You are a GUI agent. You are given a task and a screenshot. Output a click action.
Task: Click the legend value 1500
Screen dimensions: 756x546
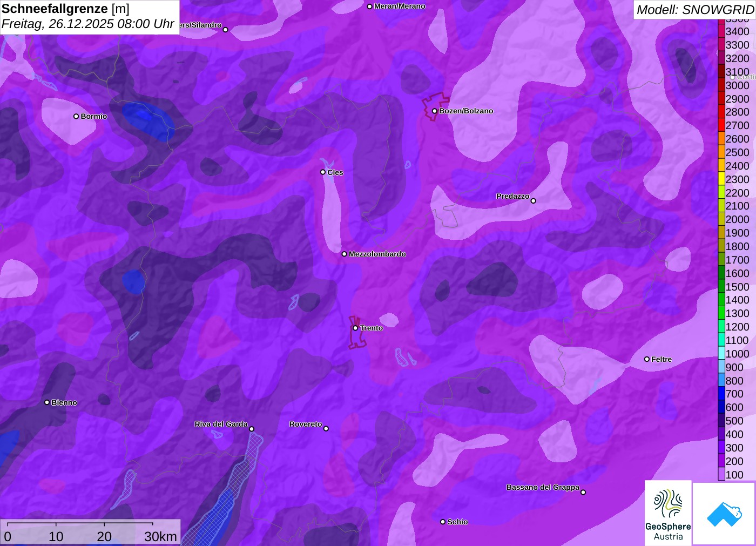click(x=738, y=287)
